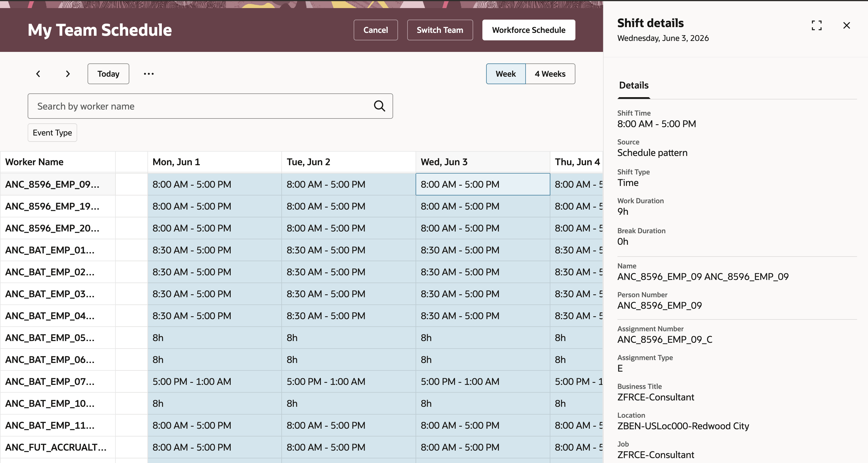This screenshot has width=868, height=463.
Task: Open ANC_BAT_EMP_10 8h shift on Wed, Jun 3
Action: [x=483, y=404]
